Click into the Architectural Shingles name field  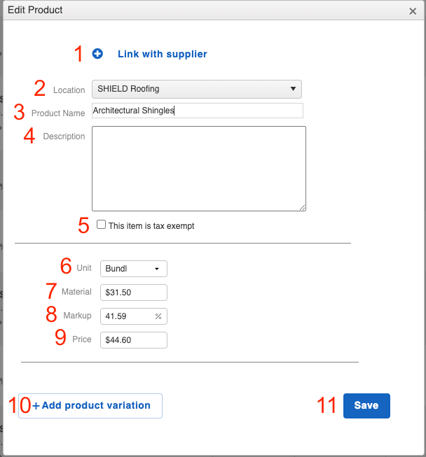click(197, 111)
